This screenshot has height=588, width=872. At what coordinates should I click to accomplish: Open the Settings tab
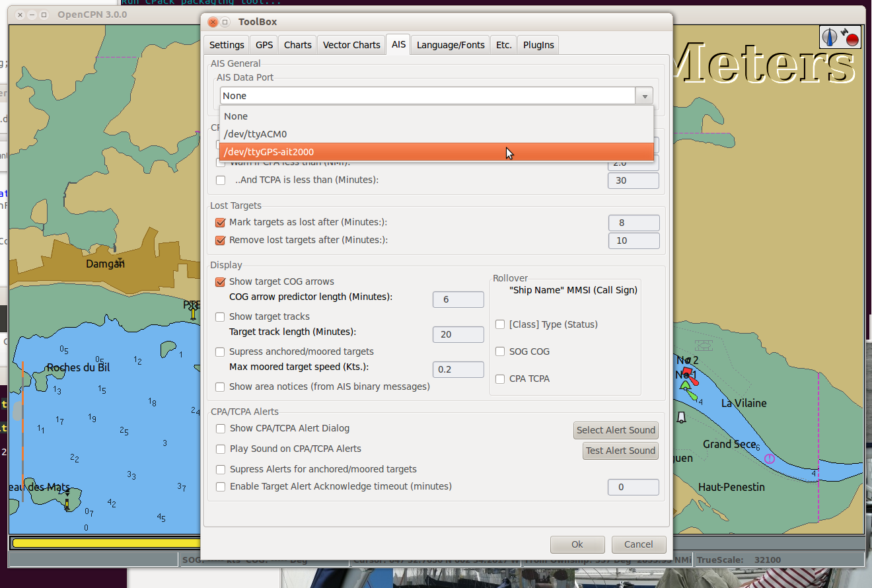click(227, 45)
